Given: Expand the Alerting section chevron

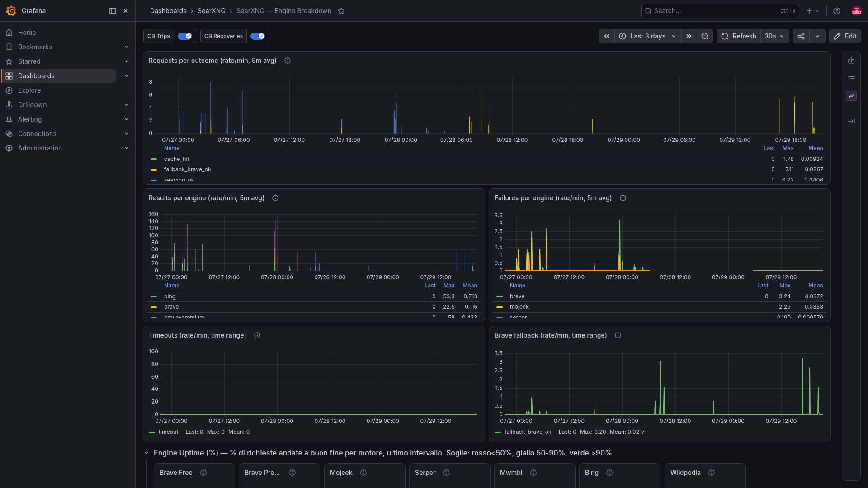Looking at the screenshot, I should [127, 119].
